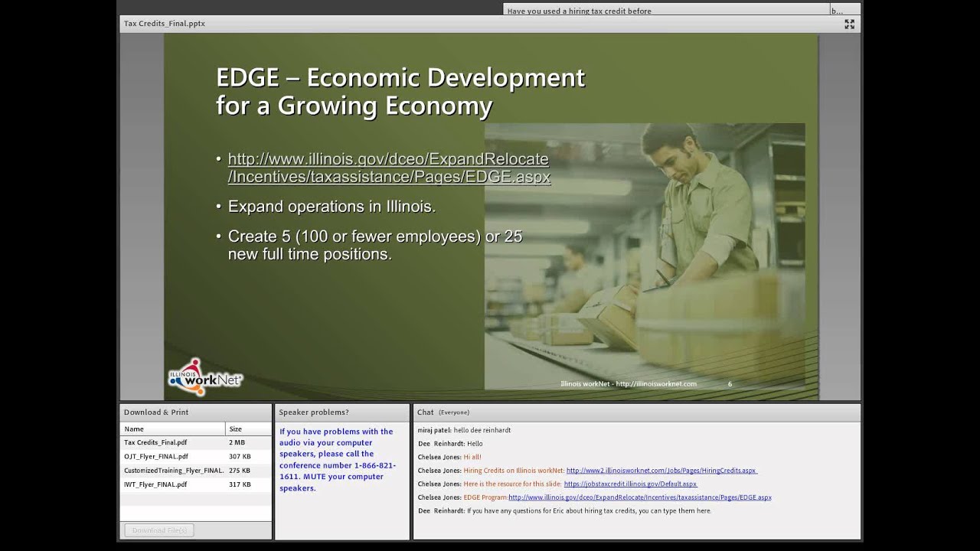Screen dimensions: 980x551
Task: Click the slide footer illinoisworknet.com text
Action: pos(629,384)
